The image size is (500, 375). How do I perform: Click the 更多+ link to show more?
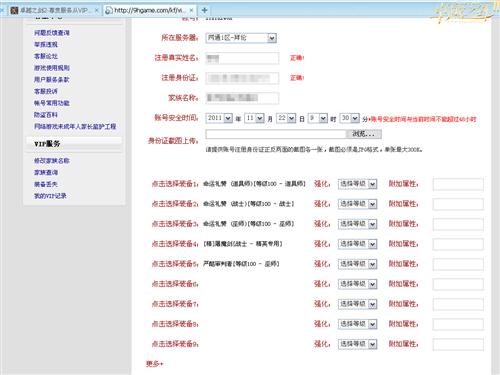coord(154,364)
